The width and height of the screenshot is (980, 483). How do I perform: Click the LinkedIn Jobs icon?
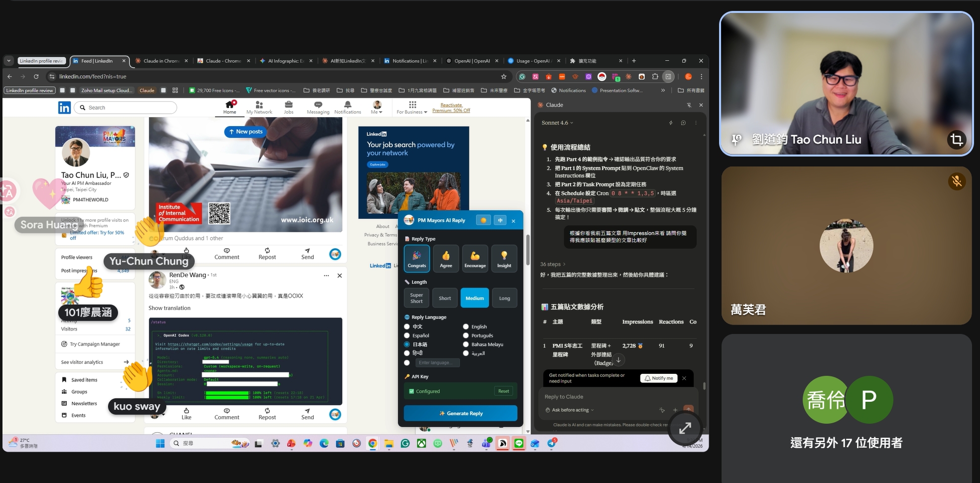click(x=288, y=107)
